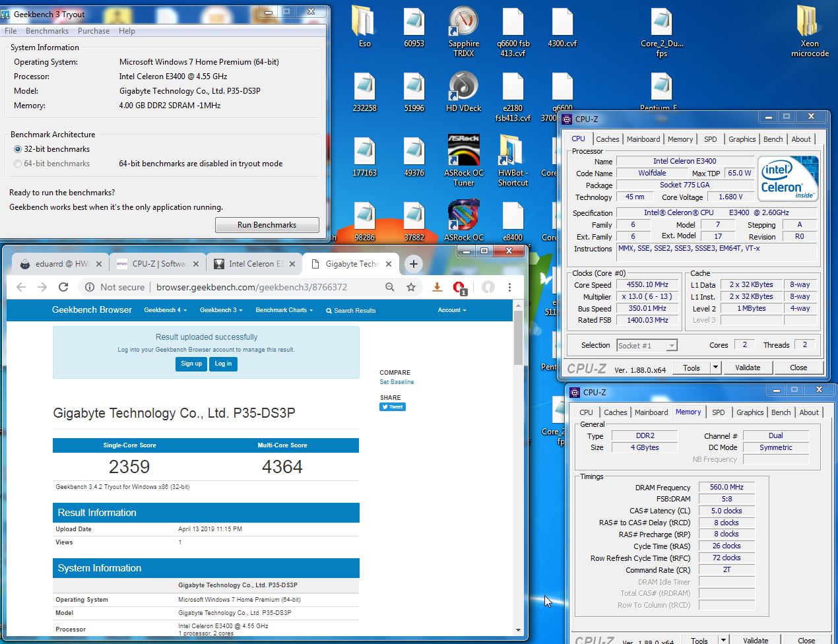Click Sign up button
Viewport: 838px width, 644px height.
tap(191, 364)
